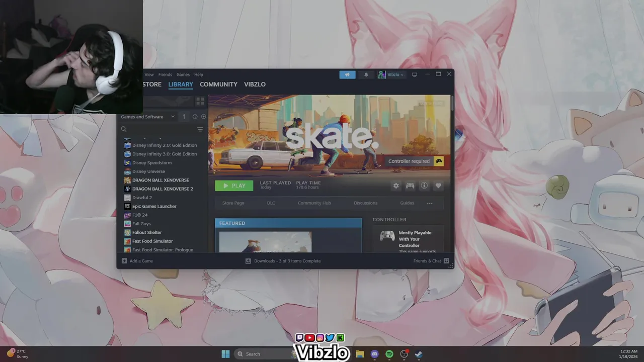Open the skate. Store Page link

[x=233, y=203]
